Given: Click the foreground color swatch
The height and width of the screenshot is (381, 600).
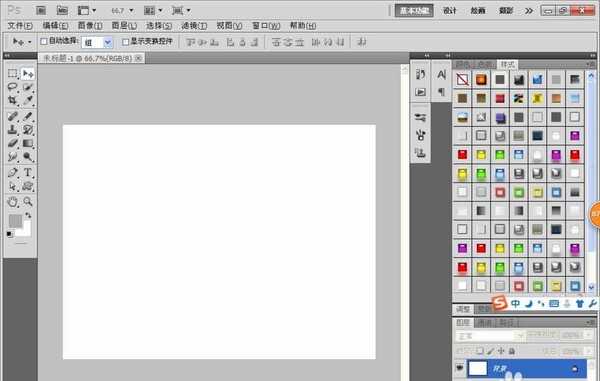Looking at the screenshot, I should (x=15, y=221).
